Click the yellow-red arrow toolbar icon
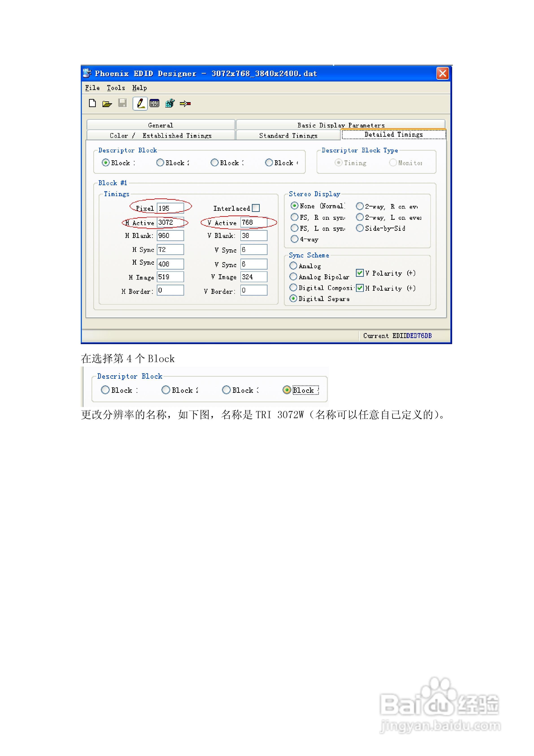Image resolution: width=534 pixels, height=756 pixels. [x=185, y=104]
